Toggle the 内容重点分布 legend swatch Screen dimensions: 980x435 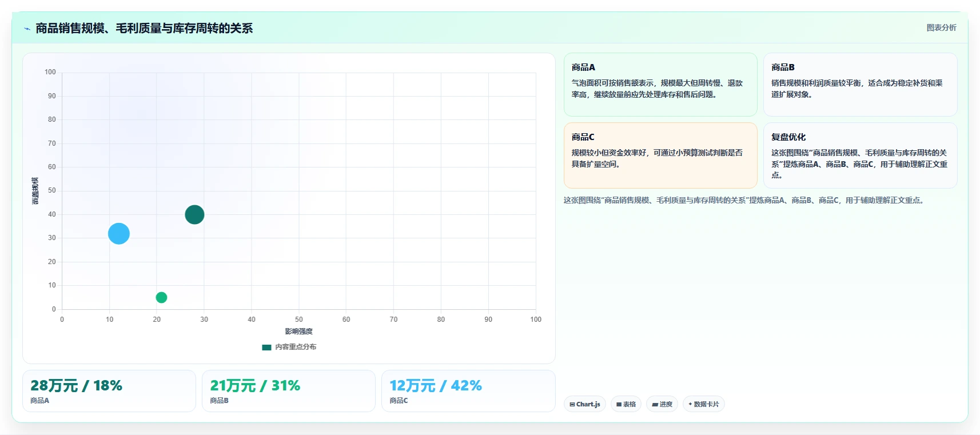266,347
